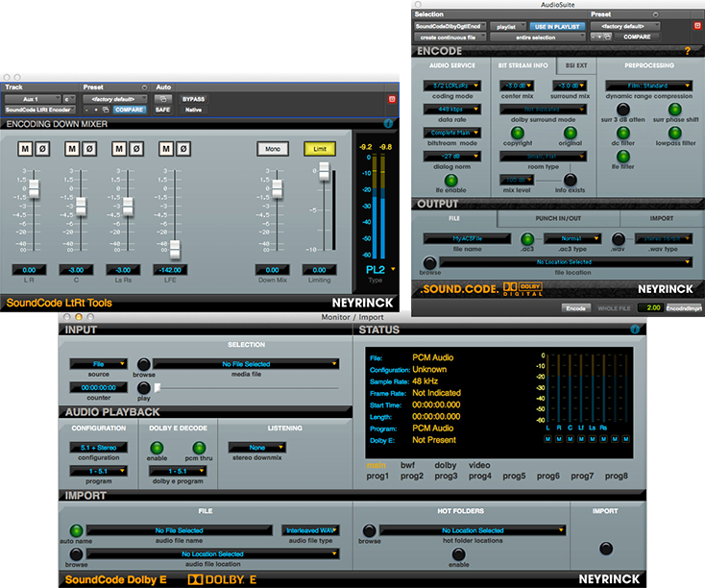The width and height of the screenshot is (705, 588).
Task: Mute the Ls Rs channel
Action: point(119,149)
